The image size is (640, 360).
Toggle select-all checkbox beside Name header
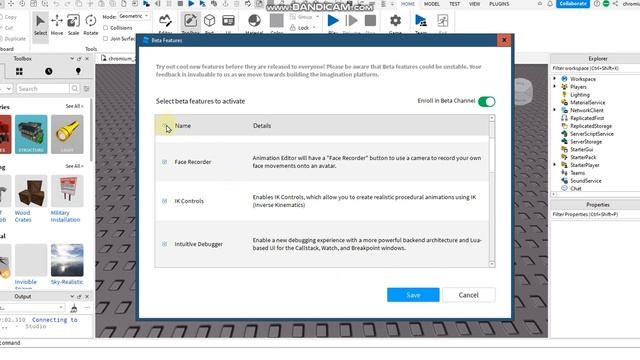(164, 126)
